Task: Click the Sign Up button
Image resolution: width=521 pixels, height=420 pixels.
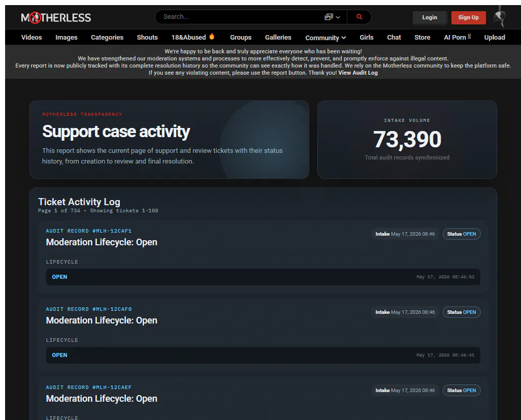Action: 469,17
